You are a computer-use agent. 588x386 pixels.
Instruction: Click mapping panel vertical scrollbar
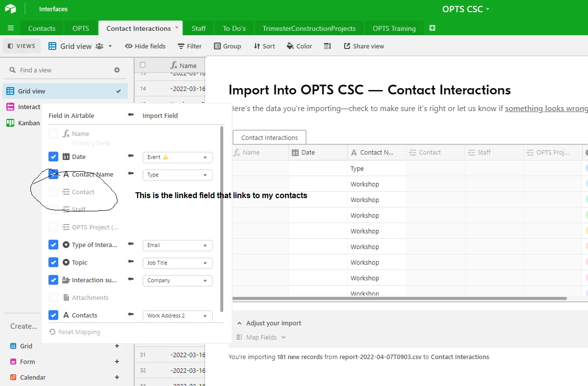click(222, 219)
